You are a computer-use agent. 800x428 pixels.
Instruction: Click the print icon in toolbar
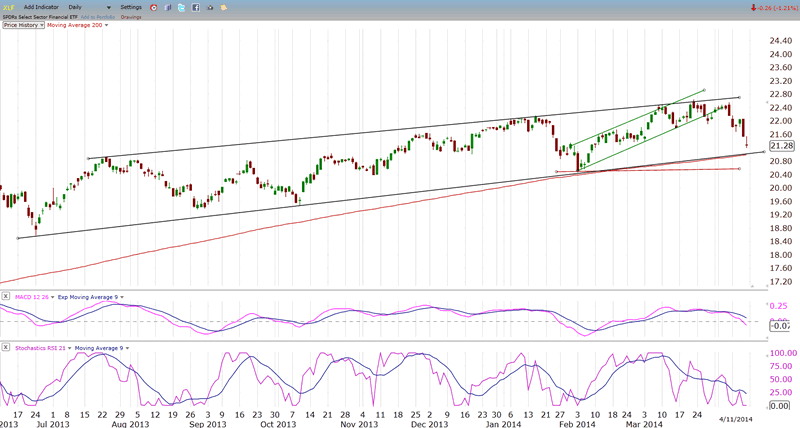pyautogui.click(x=209, y=6)
